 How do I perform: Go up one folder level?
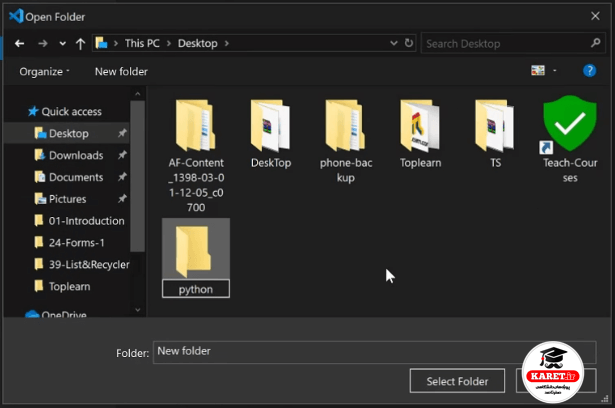point(80,44)
